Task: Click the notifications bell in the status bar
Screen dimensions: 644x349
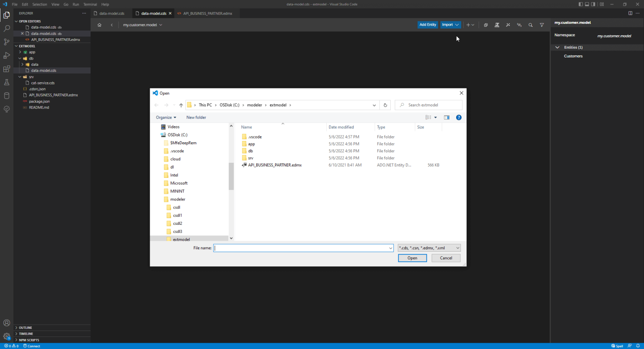Action: [x=638, y=346]
